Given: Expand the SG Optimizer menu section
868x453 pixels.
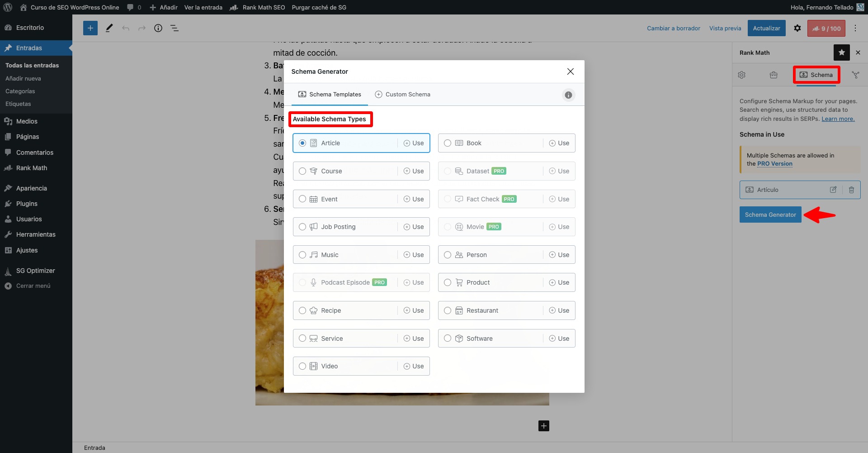Looking at the screenshot, I should tap(35, 270).
